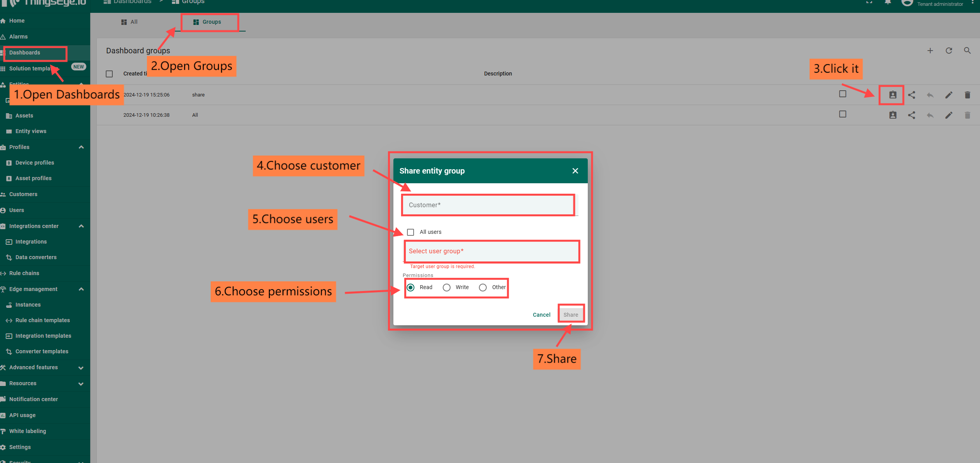The height and width of the screenshot is (463, 980).
Task: Click the Share button in dialog
Action: point(571,315)
